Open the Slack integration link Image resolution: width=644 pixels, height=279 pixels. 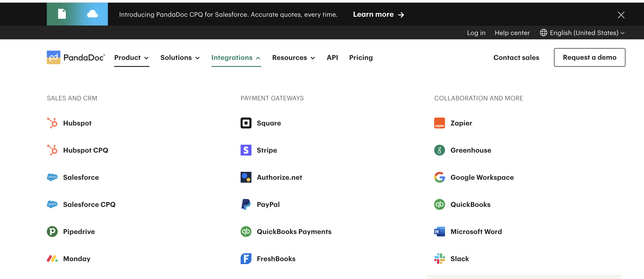coord(459,259)
